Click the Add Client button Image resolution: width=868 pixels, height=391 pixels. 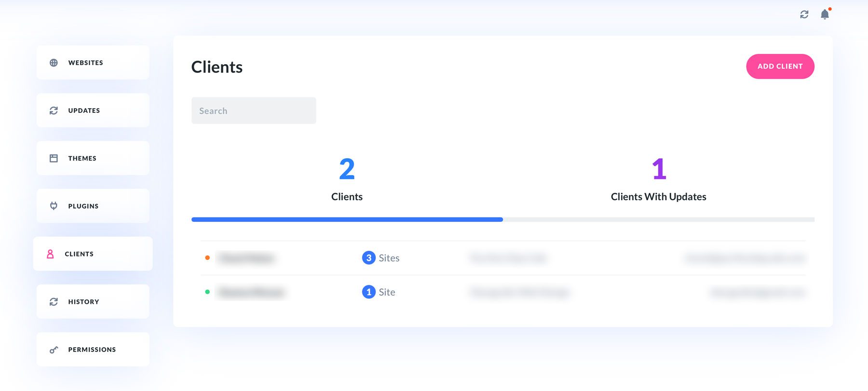(x=780, y=67)
